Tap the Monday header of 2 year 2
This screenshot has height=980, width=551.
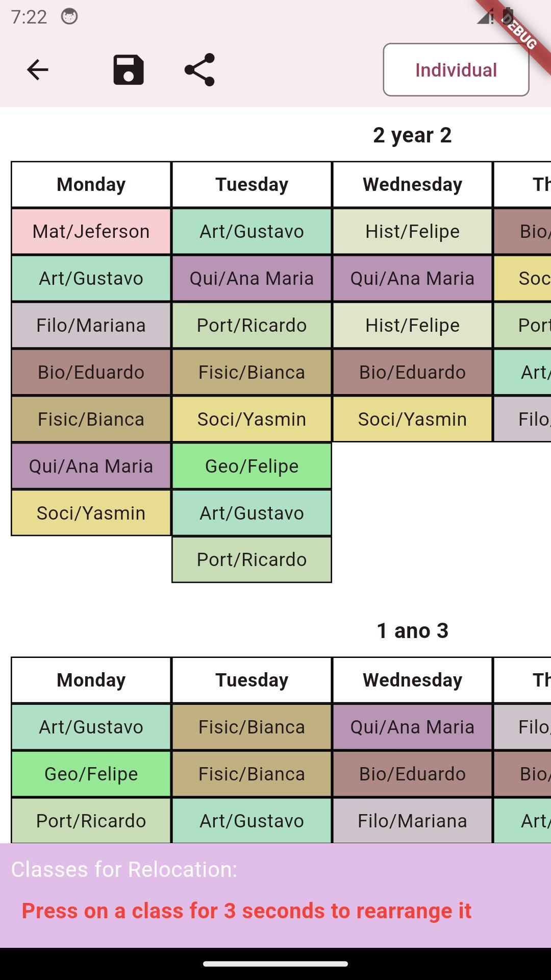[91, 185]
